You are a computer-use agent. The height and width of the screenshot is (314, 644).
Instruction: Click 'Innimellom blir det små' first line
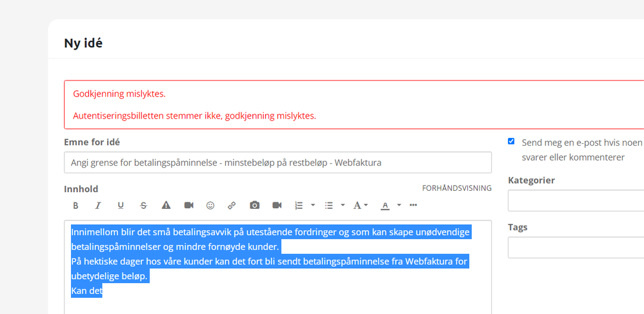coord(270,232)
